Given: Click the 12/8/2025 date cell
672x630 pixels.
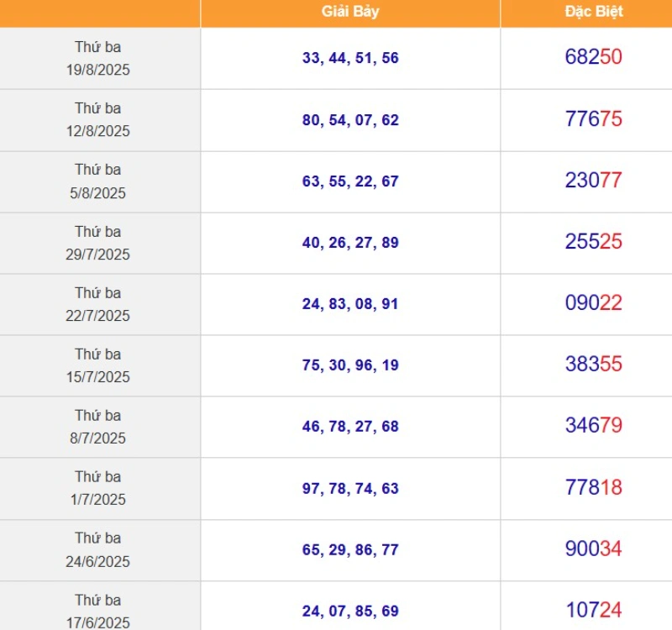Looking at the screenshot, I should (x=98, y=119).
